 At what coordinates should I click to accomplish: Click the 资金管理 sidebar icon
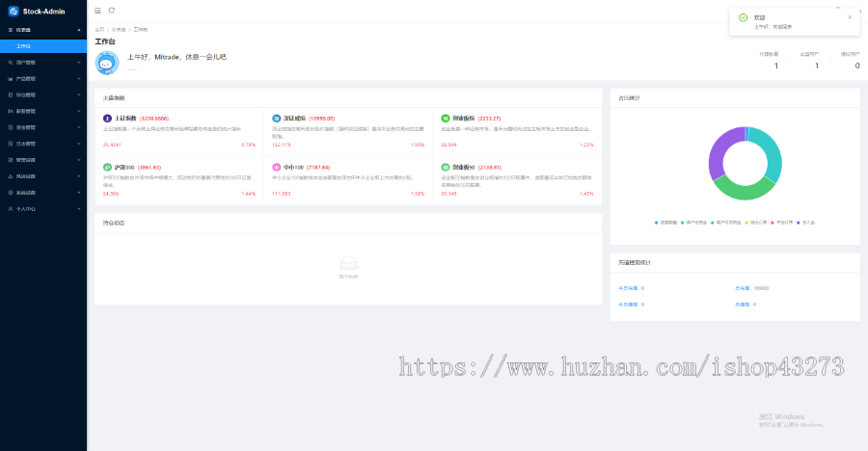11,127
